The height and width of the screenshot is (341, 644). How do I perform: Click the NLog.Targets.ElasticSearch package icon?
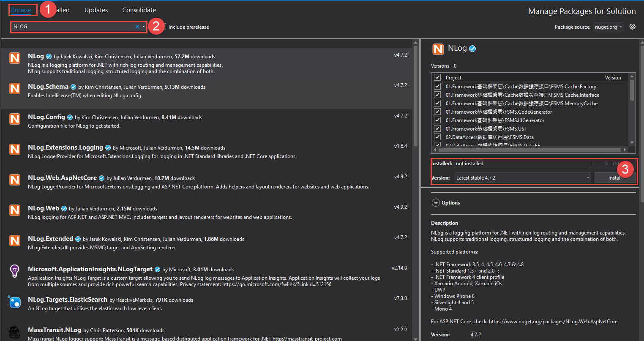coord(15,301)
